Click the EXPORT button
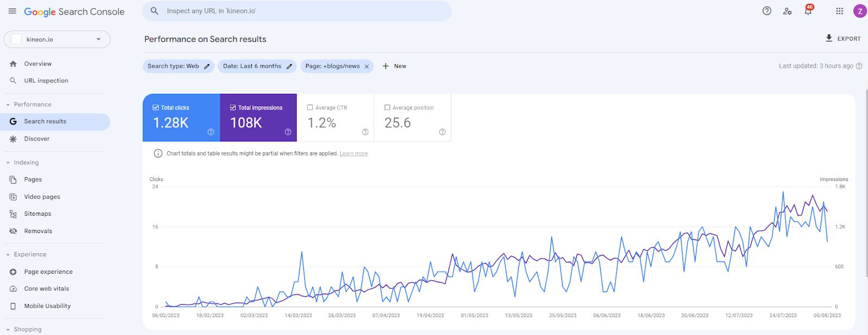This screenshot has height=335, width=868. click(843, 38)
